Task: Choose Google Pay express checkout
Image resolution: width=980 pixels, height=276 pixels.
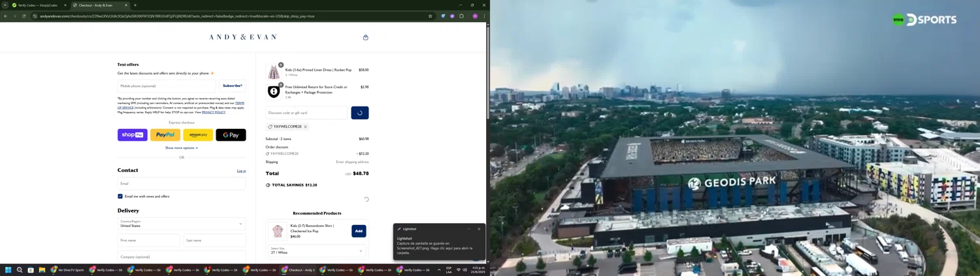Action: tap(231, 135)
